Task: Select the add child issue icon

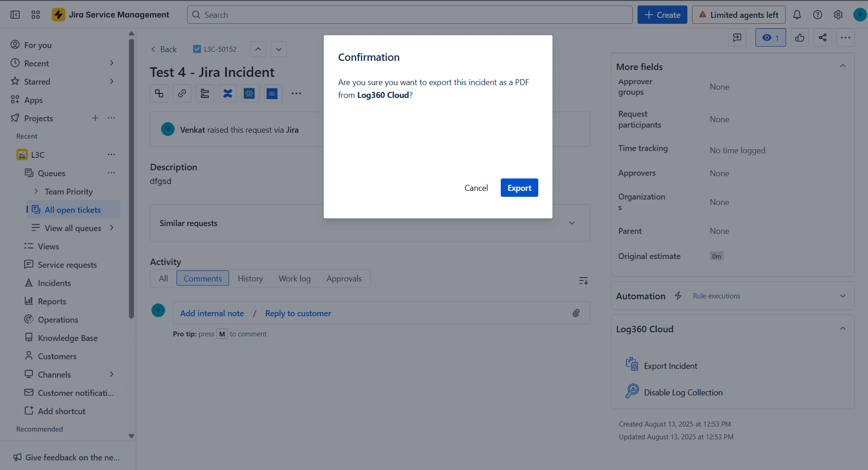Action: pyautogui.click(x=159, y=93)
